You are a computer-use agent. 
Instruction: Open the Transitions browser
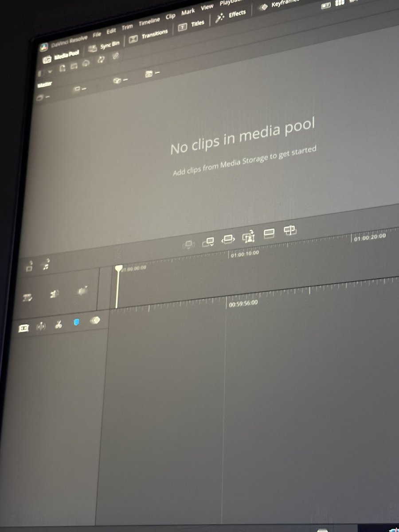pyautogui.click(x=149, y=35)
